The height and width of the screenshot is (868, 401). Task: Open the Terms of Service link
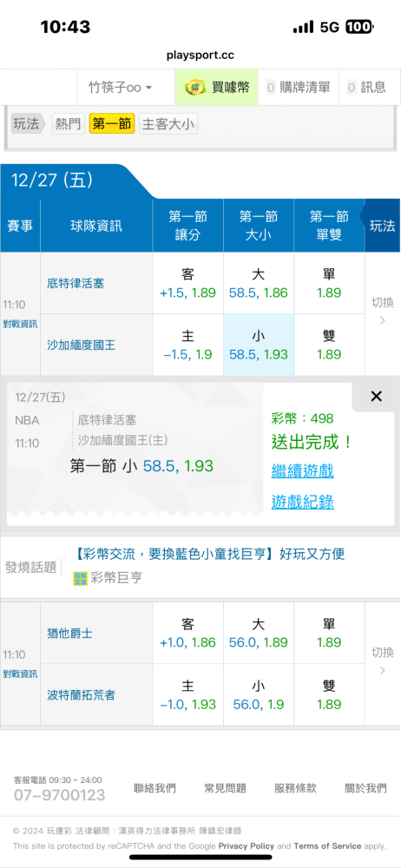point(327,845)
